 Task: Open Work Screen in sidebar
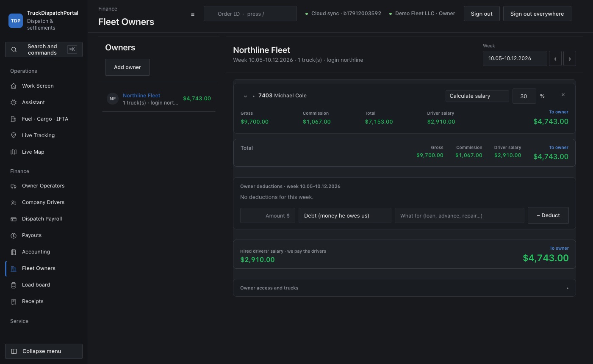[x=44, y=86]
